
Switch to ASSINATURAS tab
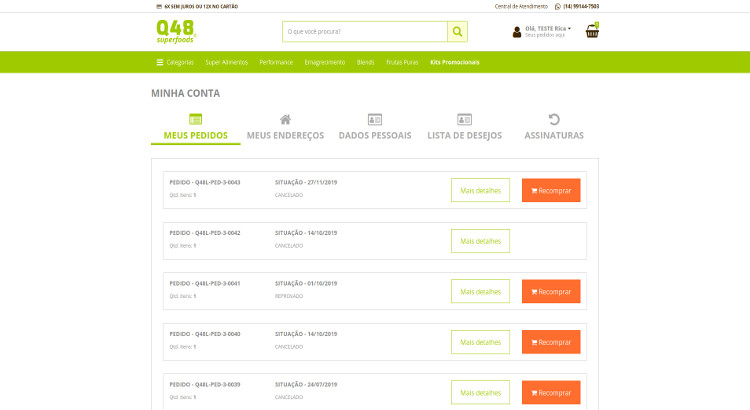[x=554, y=135]
